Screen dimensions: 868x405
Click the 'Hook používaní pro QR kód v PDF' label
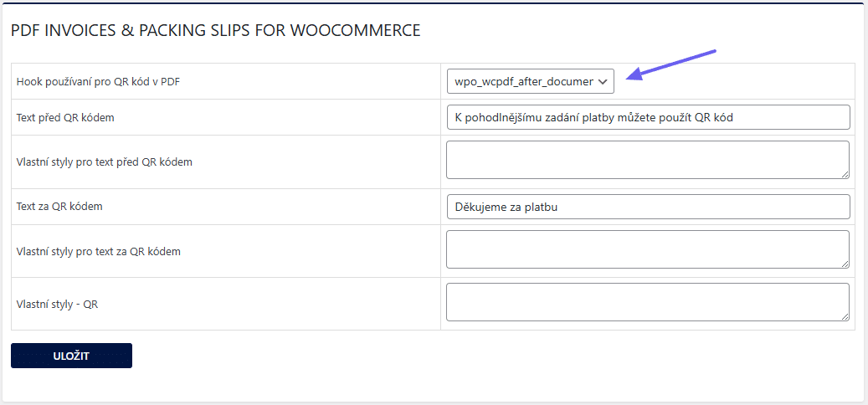98,81
